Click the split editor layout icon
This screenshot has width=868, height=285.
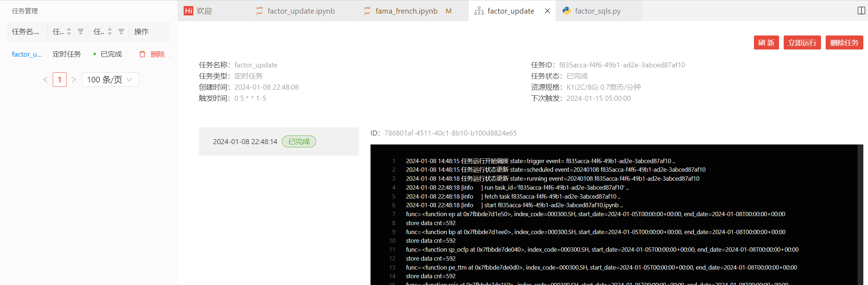861,11
